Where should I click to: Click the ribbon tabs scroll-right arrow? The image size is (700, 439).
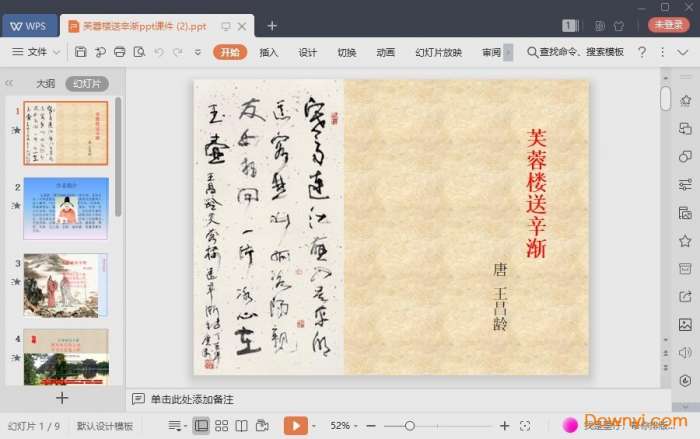coord(508,52)
